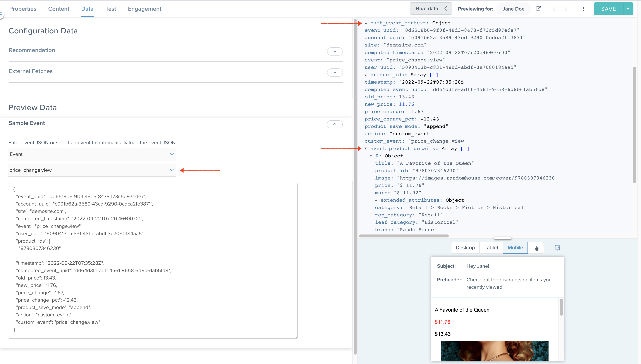Expand extended_attributes object node
The width and height of the screenshot is (641, 364).
point(376,200)
